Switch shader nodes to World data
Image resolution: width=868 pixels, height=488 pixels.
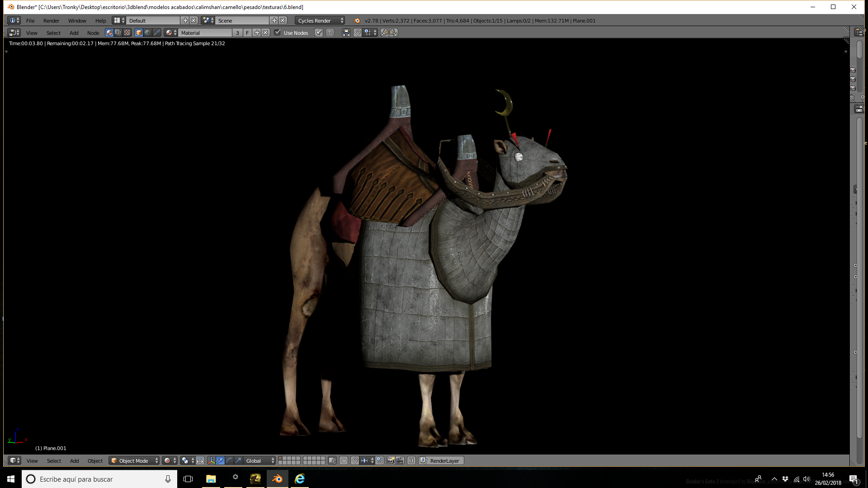coord(147,33)
